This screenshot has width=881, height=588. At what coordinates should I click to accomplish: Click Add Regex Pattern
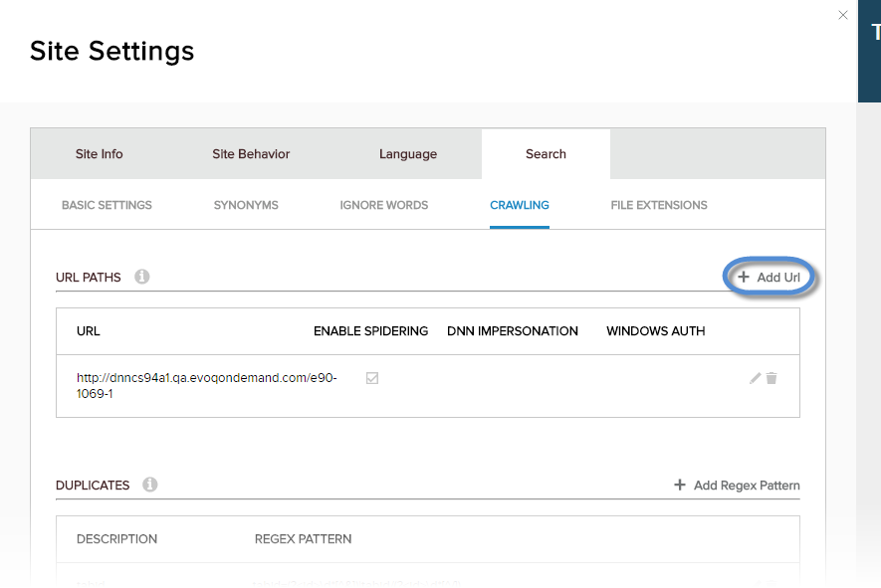point(737,485)
